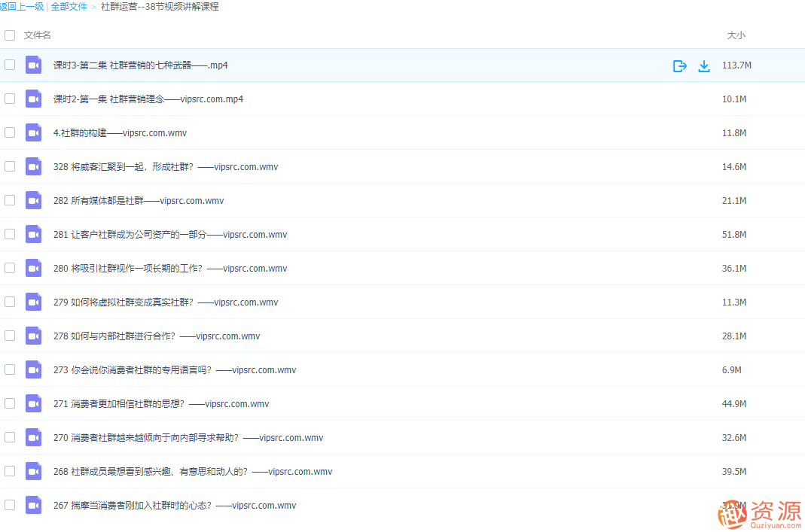Click the share icon on the 113.7M file row
This screenshot has width=805, height=532.
click(680, 65)
